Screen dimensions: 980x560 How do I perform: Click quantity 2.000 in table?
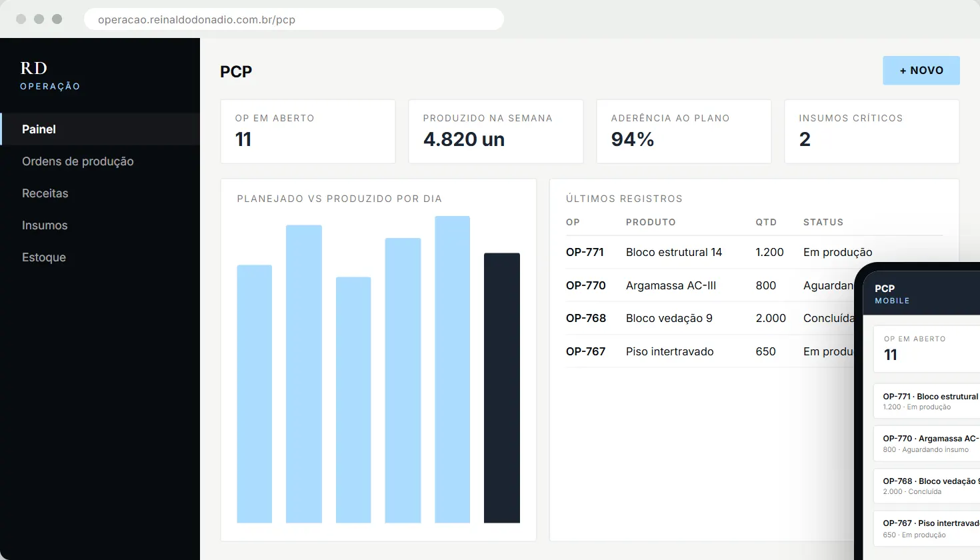tap(771, 318)
